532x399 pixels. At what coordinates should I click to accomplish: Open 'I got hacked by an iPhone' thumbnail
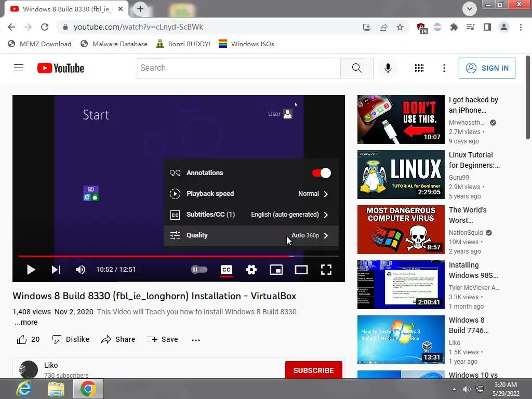(401, 119)
